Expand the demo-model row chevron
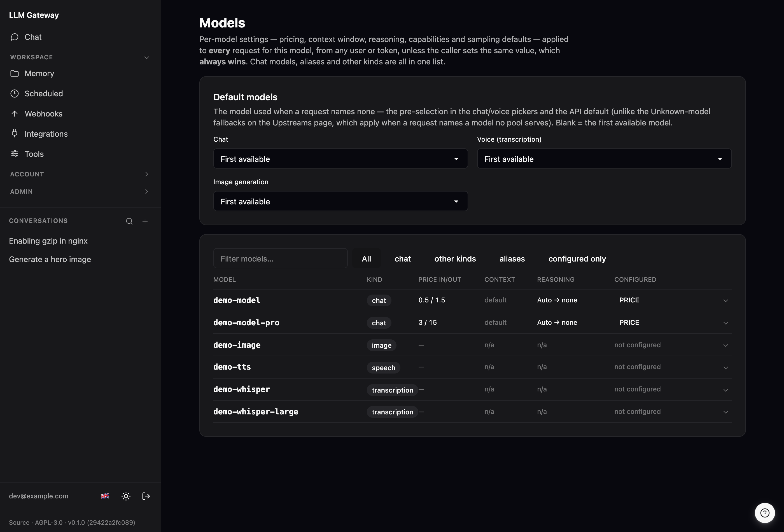 point(726,300)
